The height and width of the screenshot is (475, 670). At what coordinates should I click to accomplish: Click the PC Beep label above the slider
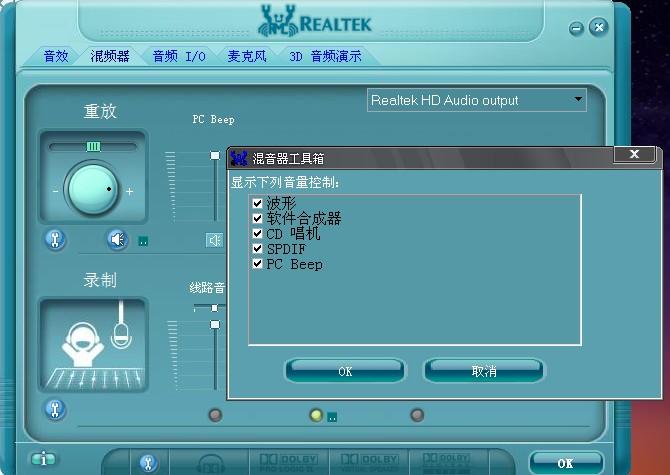point(213,119)
